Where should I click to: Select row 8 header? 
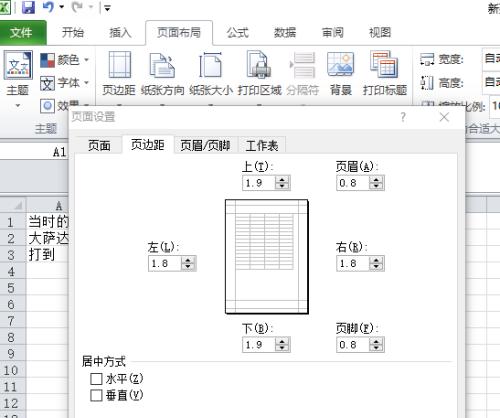pyautogui.click(x=13, y=337)
